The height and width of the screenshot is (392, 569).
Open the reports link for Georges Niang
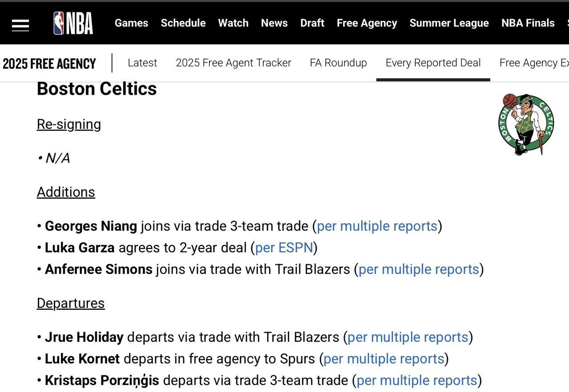377,226
